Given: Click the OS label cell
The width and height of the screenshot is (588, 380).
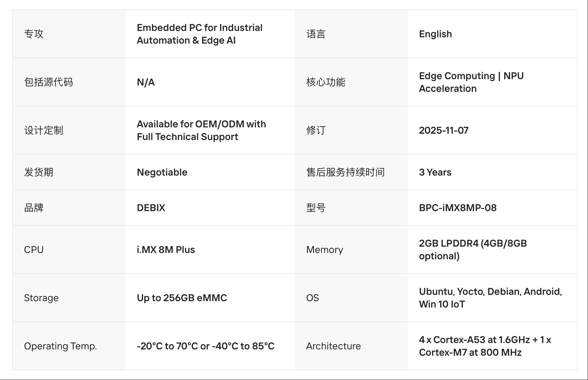Looking at the screenshot, I should [x=312, y=298].
